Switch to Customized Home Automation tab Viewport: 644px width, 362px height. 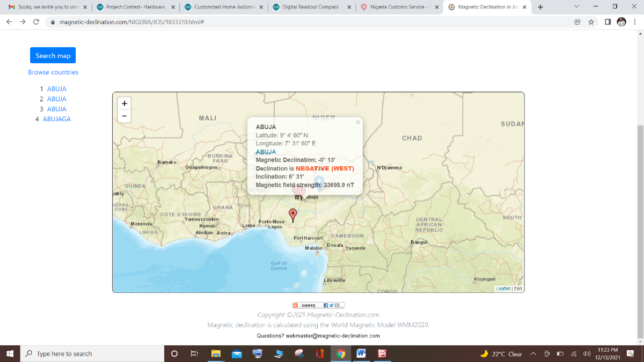(x=223, y=7)
